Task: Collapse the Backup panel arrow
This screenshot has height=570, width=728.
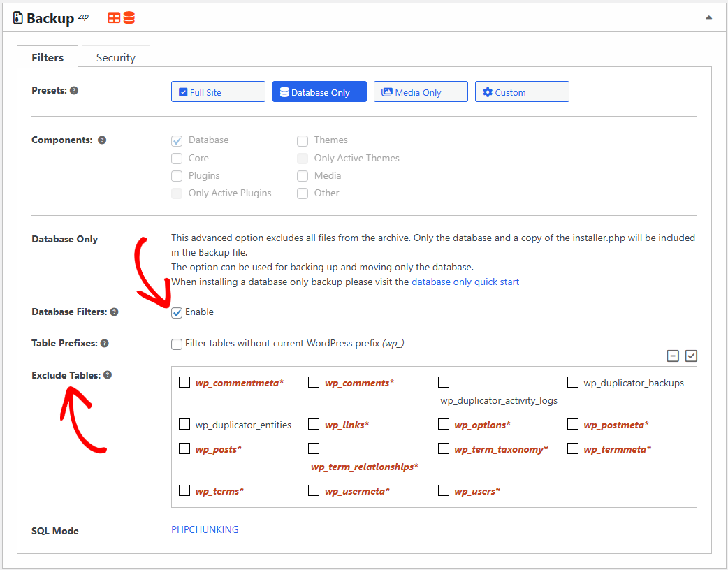Action: pyautogui.click(x=709, y=17)
